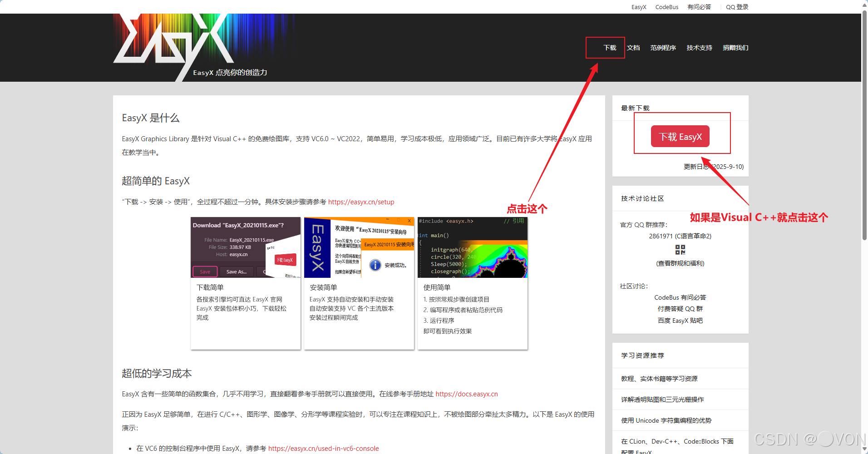Click QQ group 2861971 (C语言革命2) link

[680, 236]
